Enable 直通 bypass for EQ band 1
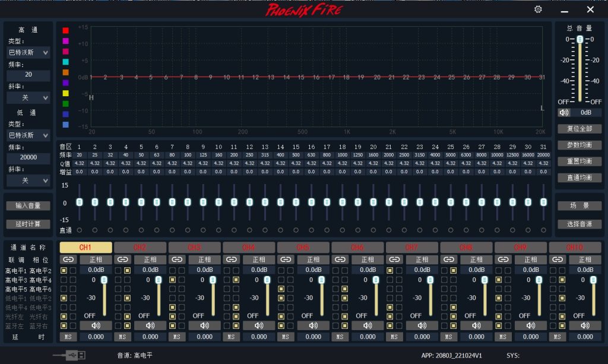Image resolution: width=608 pixels, height=364 pixels. (x=80, y=230)
